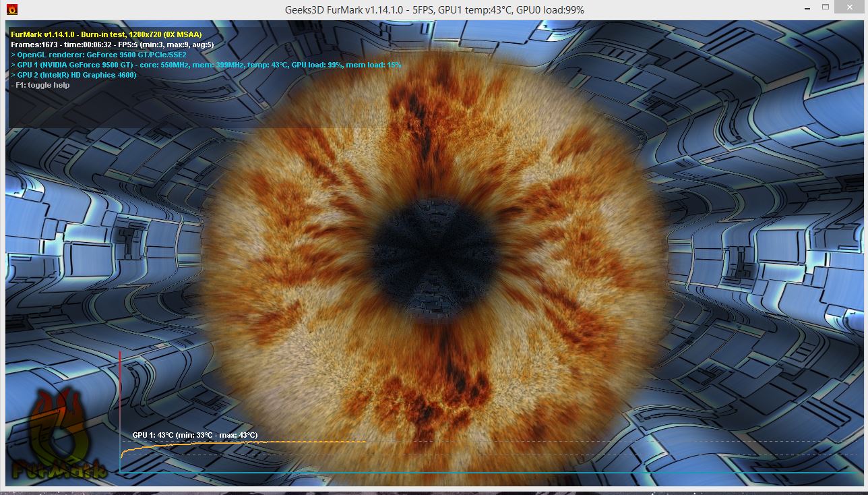Close the FurMark burn-in test window

point(848,7)
